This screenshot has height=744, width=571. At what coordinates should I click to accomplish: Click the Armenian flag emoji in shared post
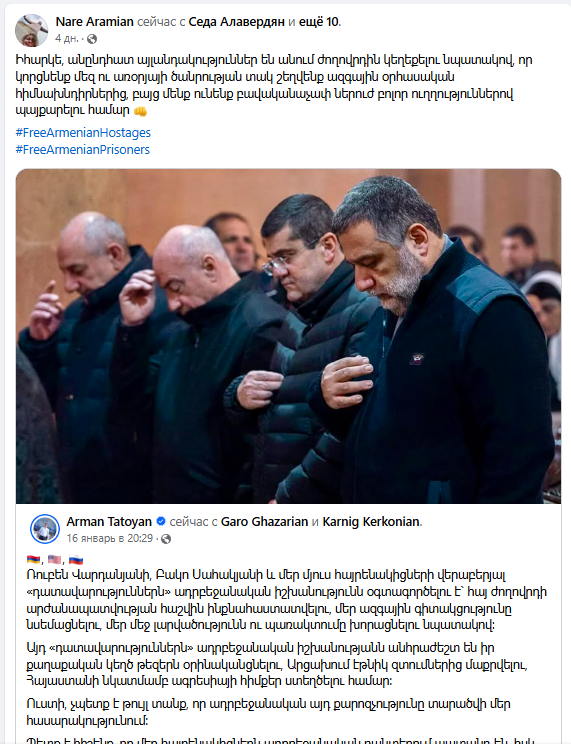click(33, 560)
